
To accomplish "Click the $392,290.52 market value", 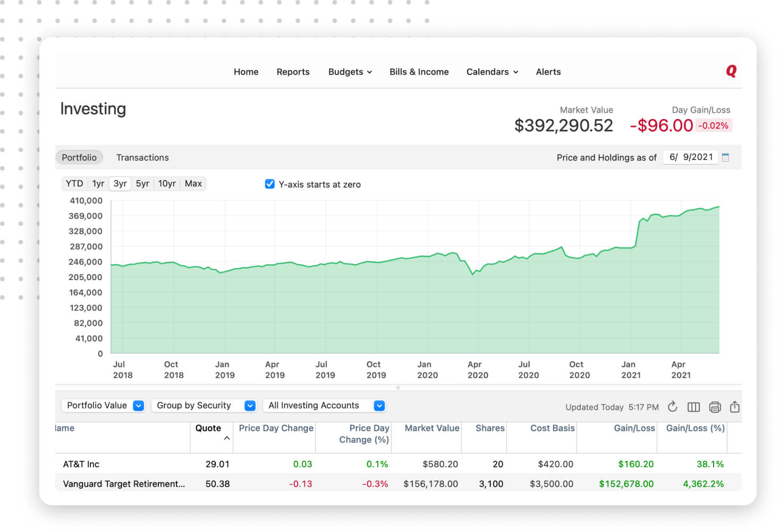I will tap(563, 125).
